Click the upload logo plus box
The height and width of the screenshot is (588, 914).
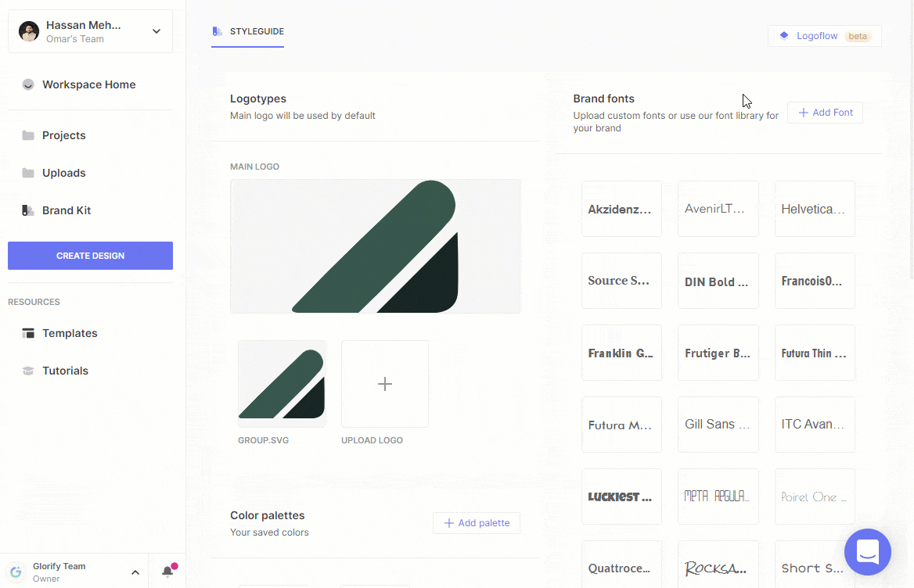click(385, 384)
